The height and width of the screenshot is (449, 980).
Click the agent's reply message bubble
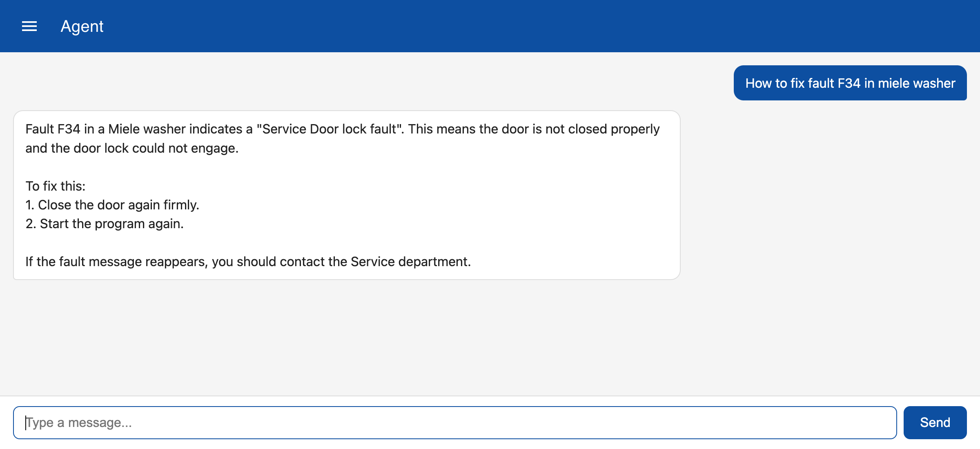[x=347, y=195]
